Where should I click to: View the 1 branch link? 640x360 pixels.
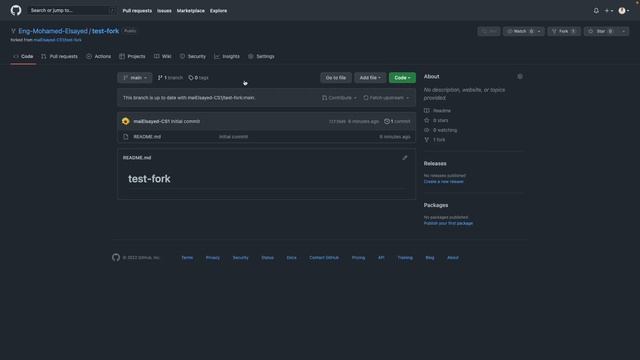click(170, 78)
